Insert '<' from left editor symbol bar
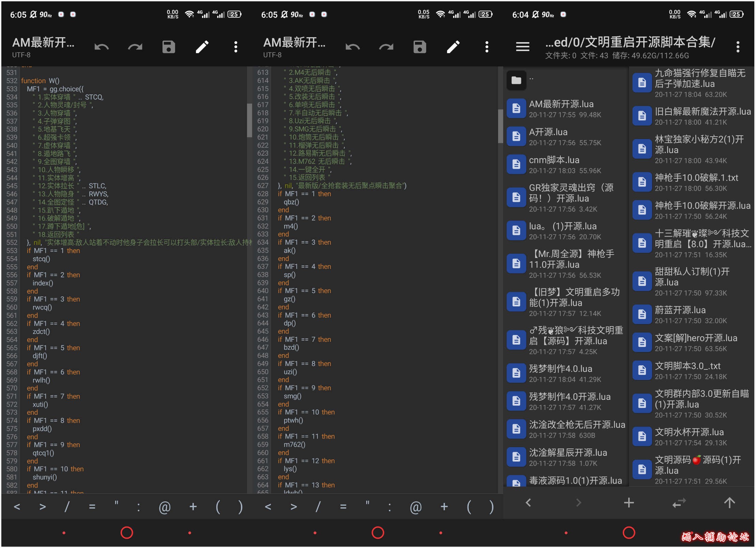 point(17,507)
